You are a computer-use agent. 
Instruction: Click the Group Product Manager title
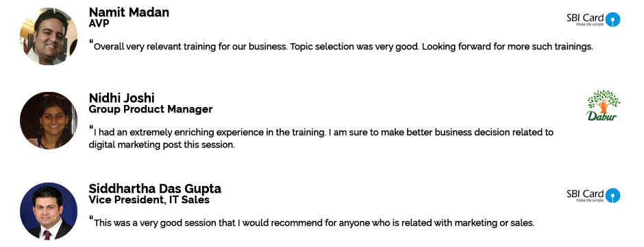[151, 109]
